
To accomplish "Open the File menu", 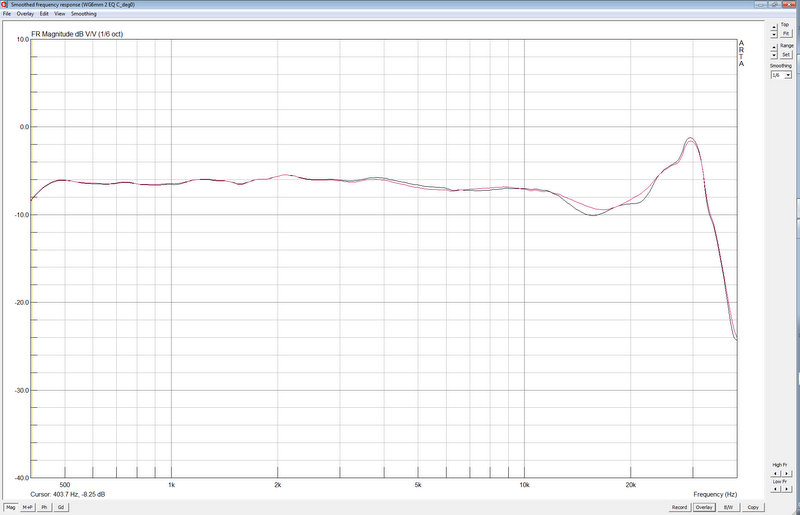I will (x=7, y=14).
